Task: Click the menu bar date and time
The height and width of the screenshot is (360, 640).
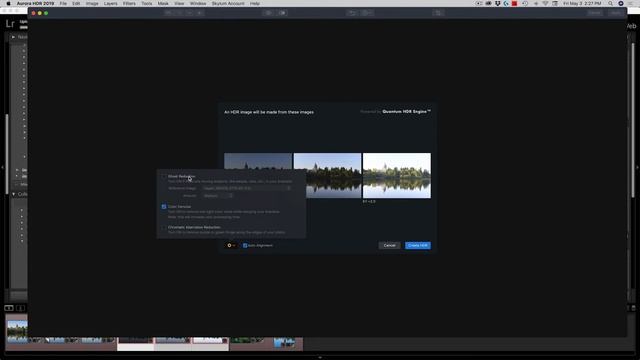Action: [582, 3]
